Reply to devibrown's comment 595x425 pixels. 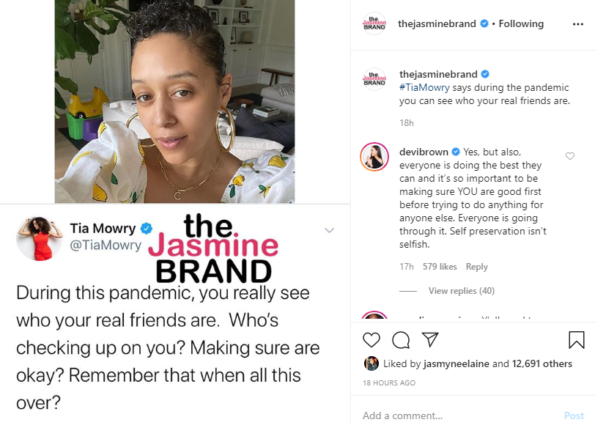click(477, 267)
